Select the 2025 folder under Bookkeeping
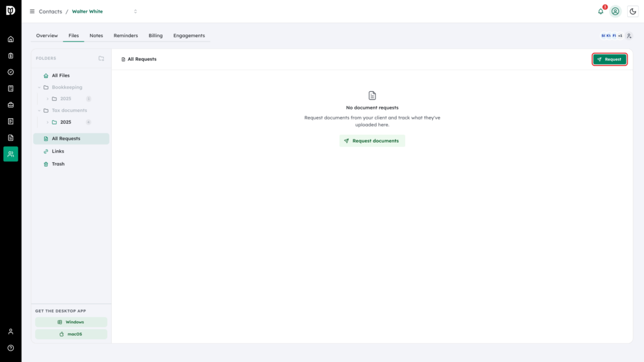644x362 pixels. 65,99
